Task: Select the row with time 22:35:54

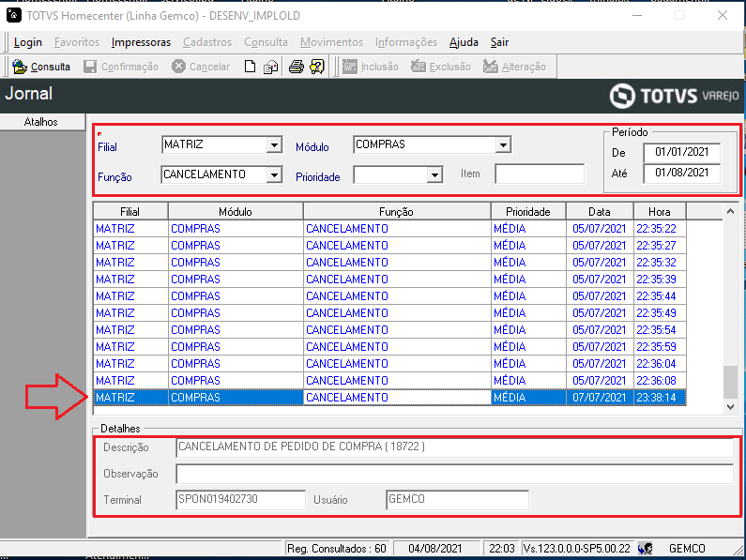Action: [389, 330]
